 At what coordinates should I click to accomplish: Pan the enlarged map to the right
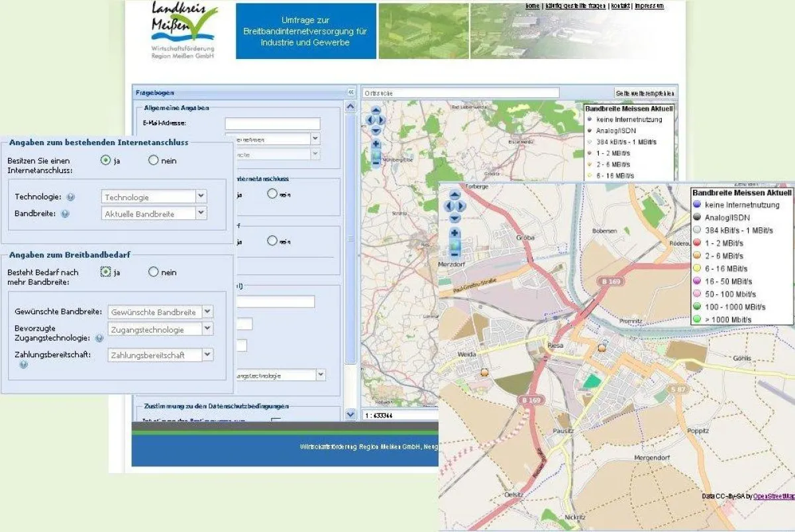tap(462, 206)
